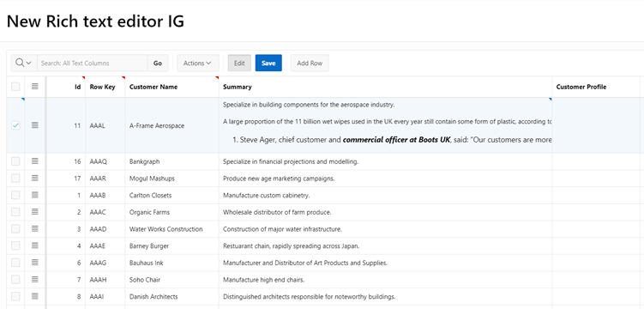Click the Add Row button
Image resolution: width=644 pixels, height=309 pixels.
tap(310, 63)
